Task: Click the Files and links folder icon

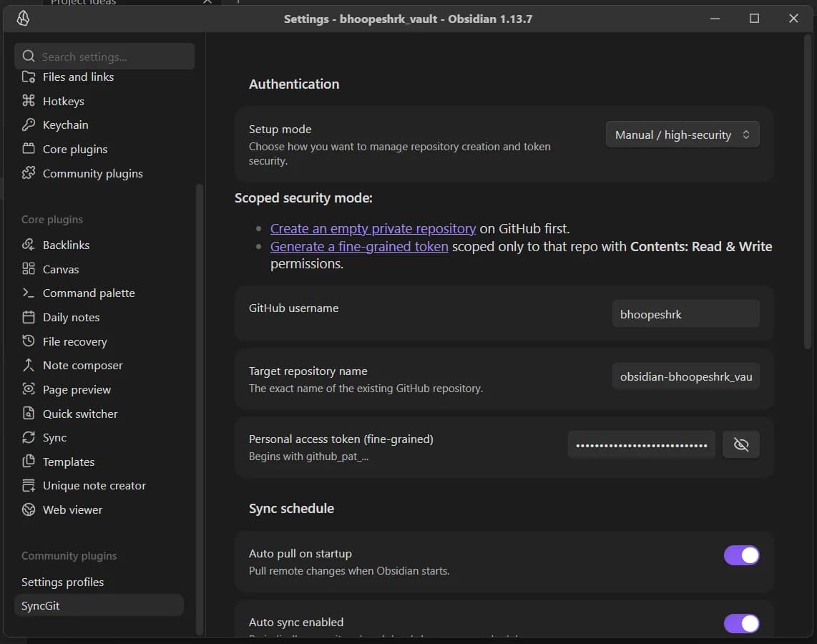Action: (x=29, y=77)
